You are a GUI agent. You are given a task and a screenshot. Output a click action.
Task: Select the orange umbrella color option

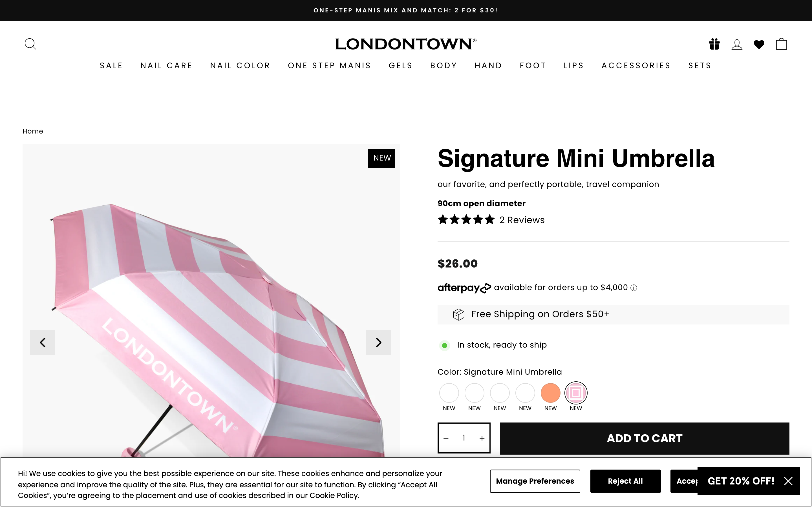(550, 392)
